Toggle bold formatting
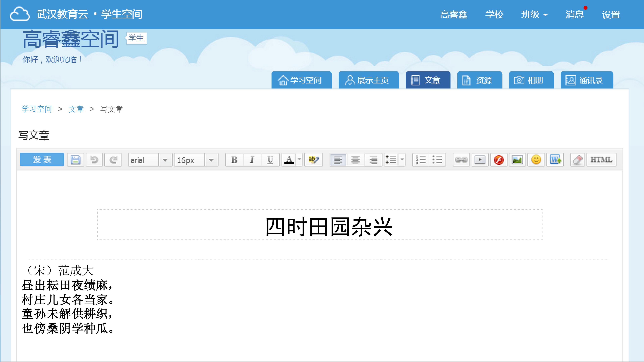The width and height of the screenshot is (644, 362). click(234, 160)
